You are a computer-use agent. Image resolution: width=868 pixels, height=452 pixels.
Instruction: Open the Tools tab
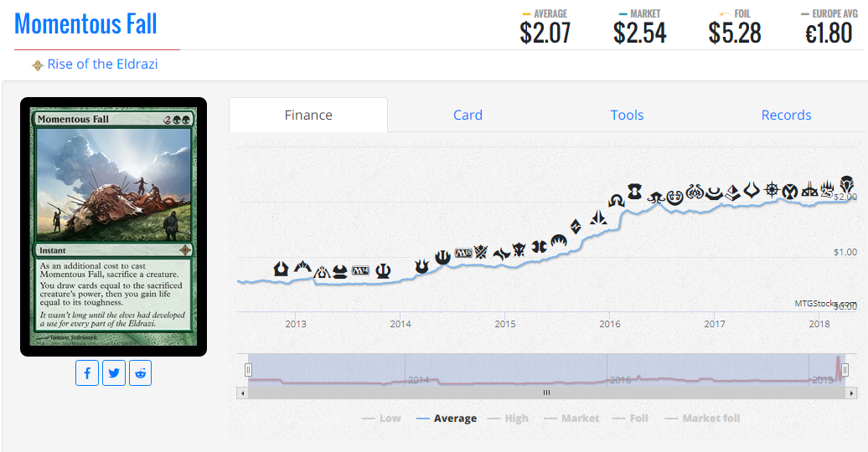tap(628, 115)
